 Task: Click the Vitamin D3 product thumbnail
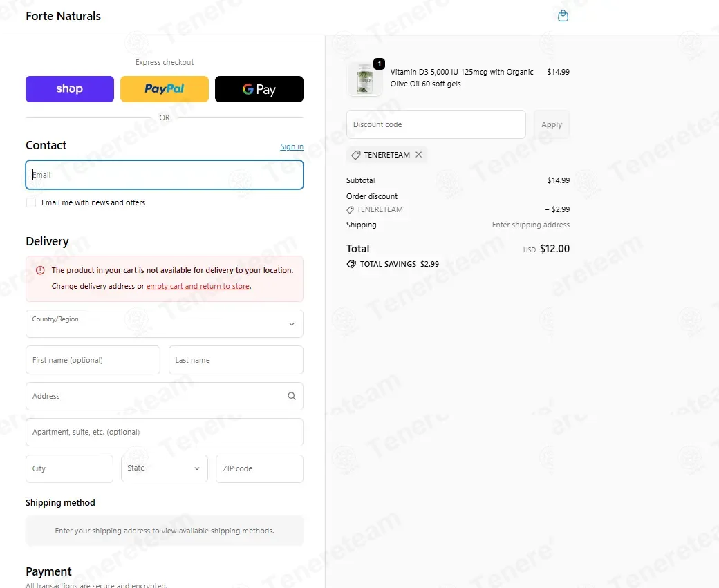pos(365,79)
